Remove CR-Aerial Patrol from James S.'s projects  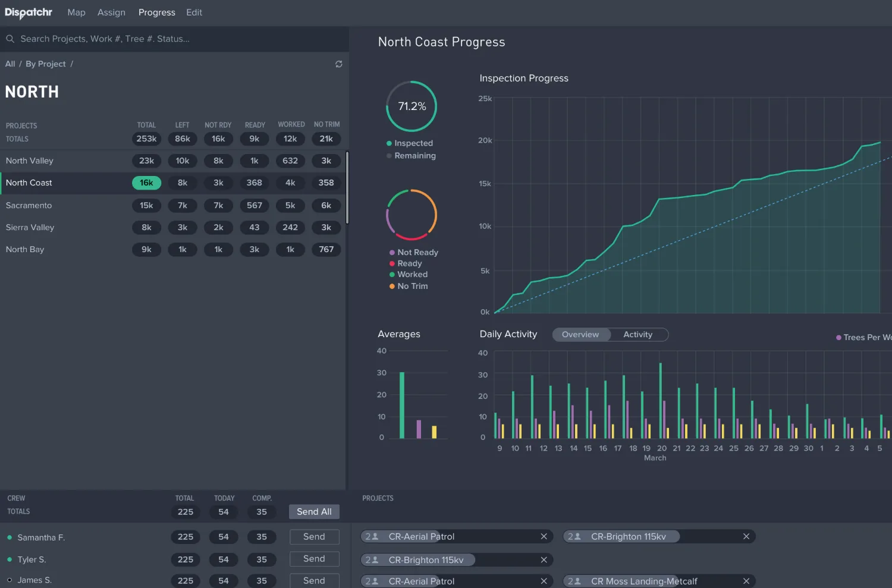coord(544,581)
